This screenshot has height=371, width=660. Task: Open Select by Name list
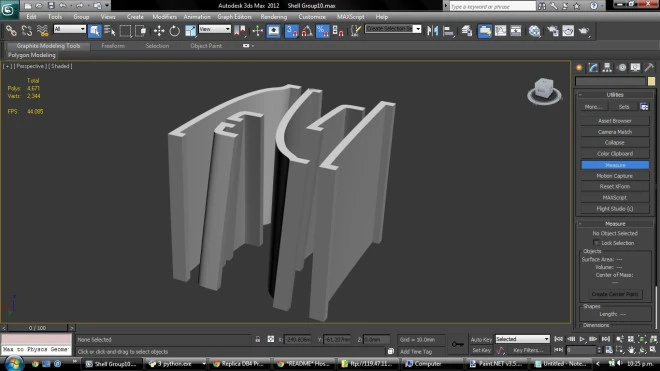point(109,31)
